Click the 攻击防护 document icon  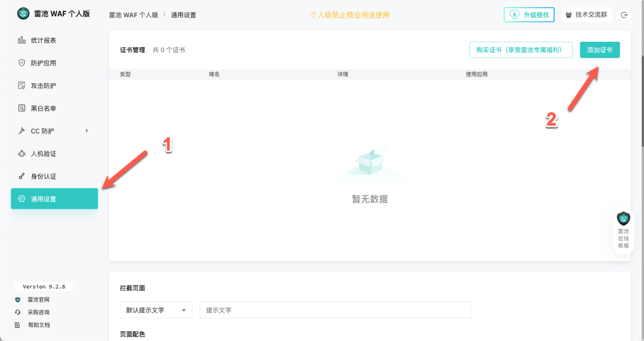tap(22, 85)
